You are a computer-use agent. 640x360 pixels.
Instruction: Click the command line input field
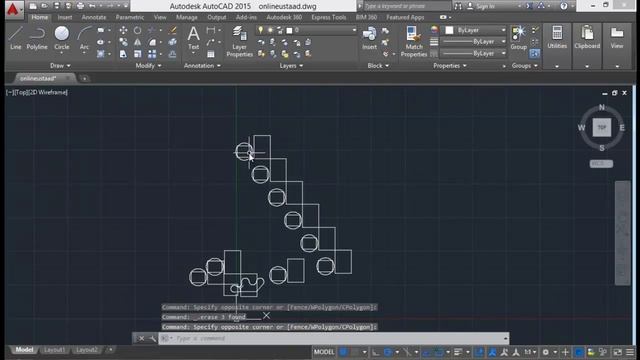point(333,338)
